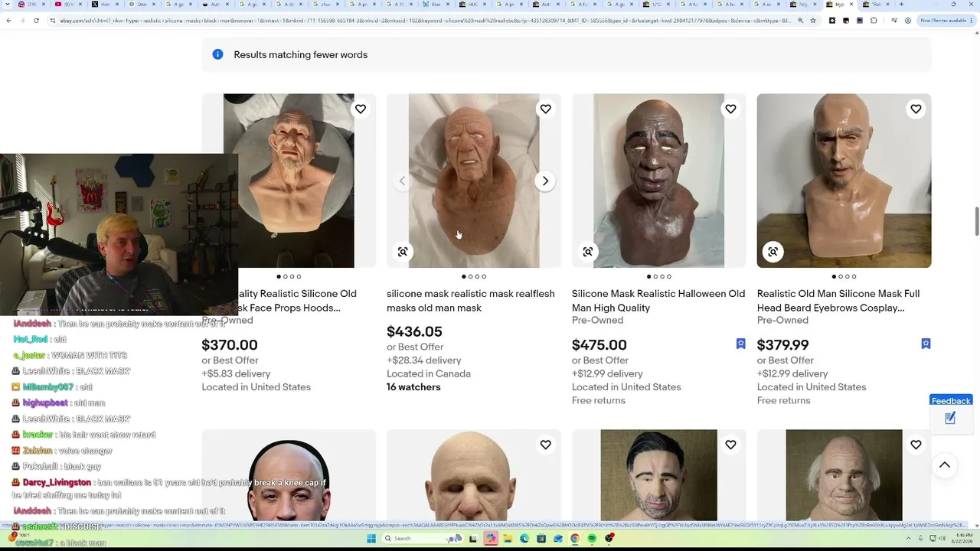This screenshot has height=551, width=980.
Task: Open a new browser tab
Action: (x=901, y=5)
